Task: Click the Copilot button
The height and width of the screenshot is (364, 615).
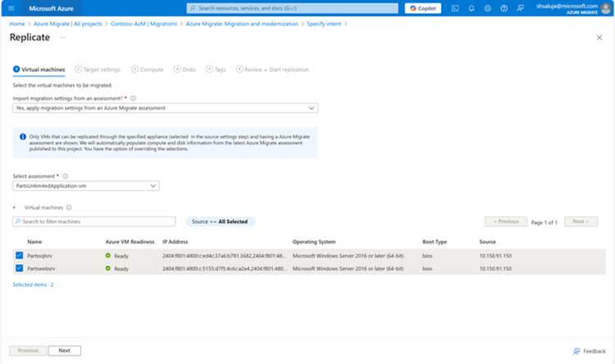Action: (423, 8)
